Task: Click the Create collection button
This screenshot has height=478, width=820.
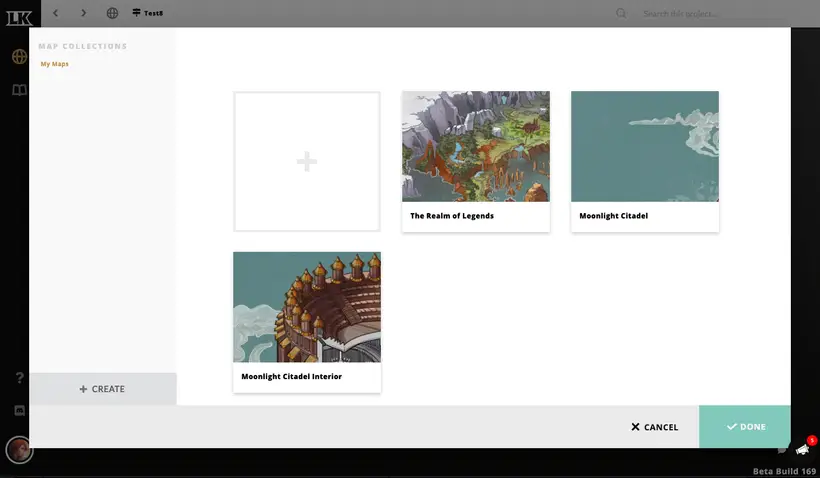Action: click(102, 389)
